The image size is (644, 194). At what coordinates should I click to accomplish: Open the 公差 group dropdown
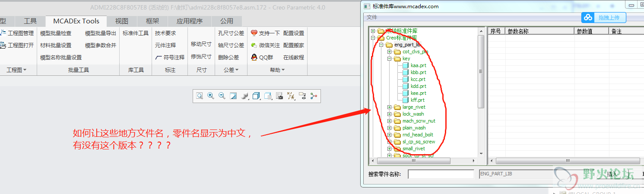(231, 70)
